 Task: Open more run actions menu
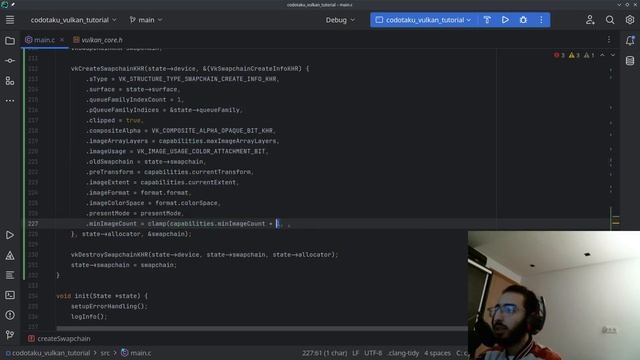tap(541, 20)
